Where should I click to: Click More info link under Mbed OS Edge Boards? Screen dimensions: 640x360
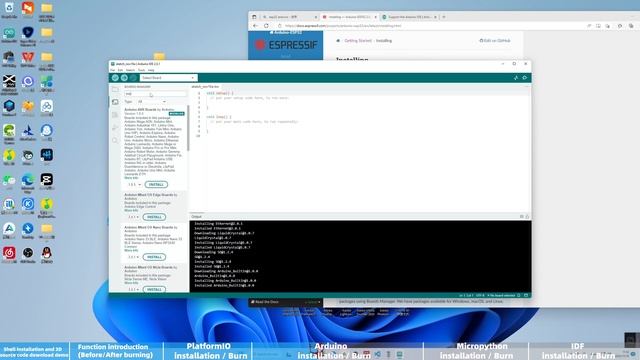point(131,211)
